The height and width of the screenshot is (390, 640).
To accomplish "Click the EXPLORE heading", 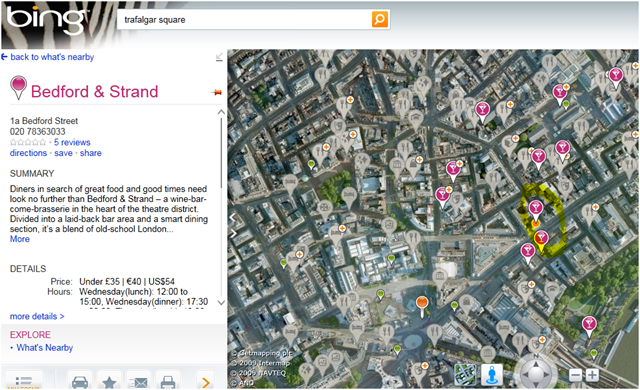I will (x=30, y=335).
